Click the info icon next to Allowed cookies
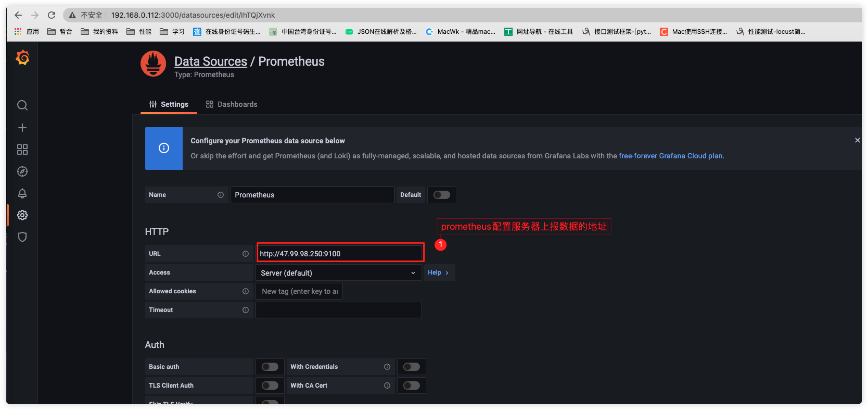Viewport: 868px width, 410px height. click(246, 291)
